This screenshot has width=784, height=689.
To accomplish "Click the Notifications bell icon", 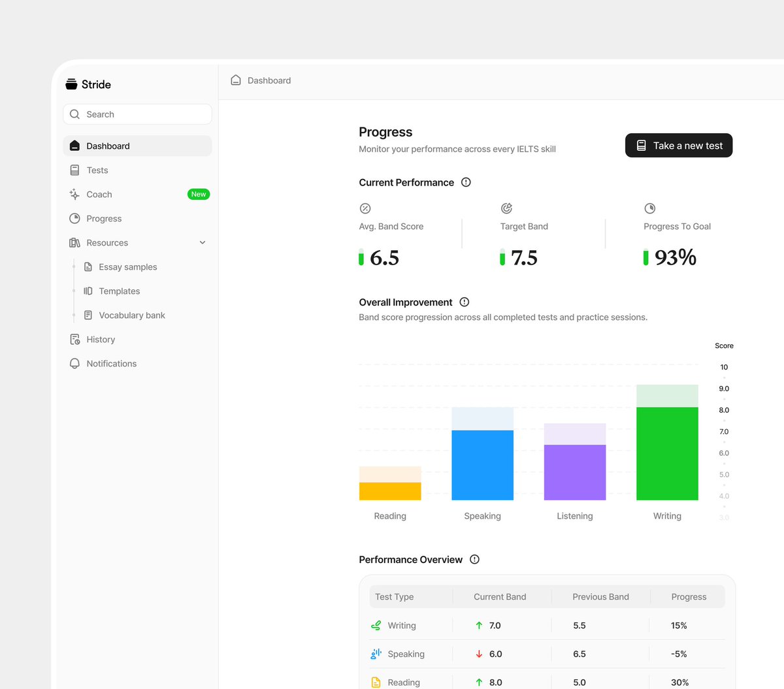I will [x=74, y=364].
